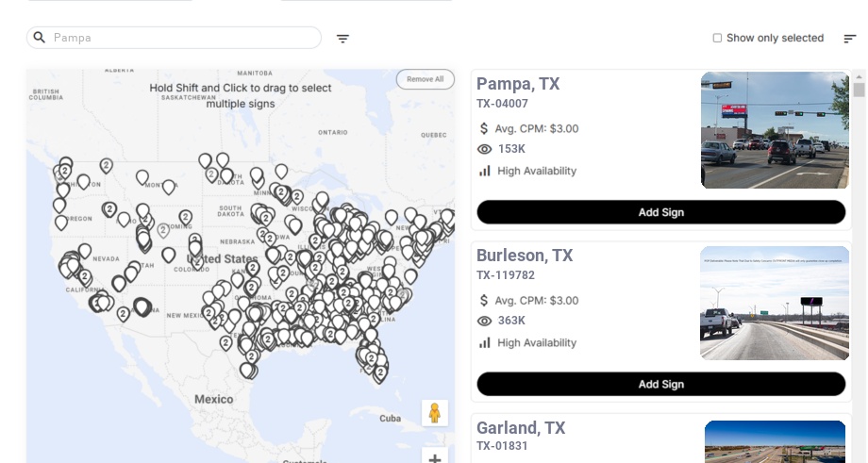Open the filter options icon beside search
Screen dimensions: 868x463
tap(342, 38)
